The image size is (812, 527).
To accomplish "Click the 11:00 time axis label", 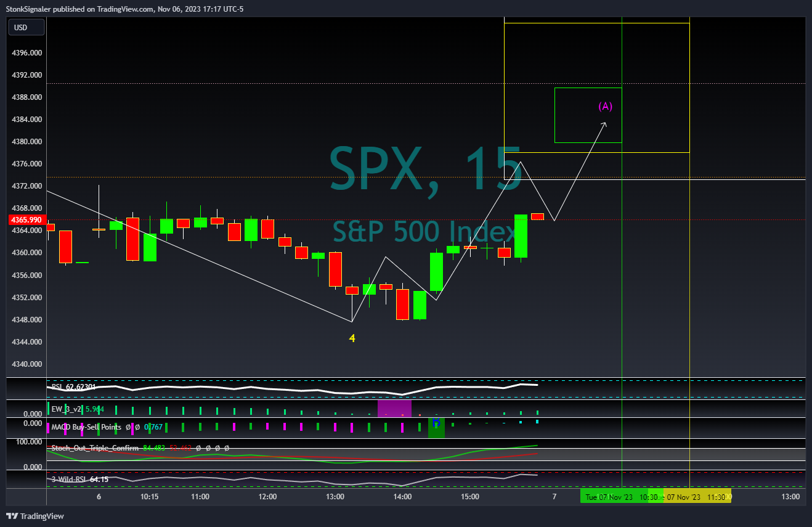I will pos(200,496).
